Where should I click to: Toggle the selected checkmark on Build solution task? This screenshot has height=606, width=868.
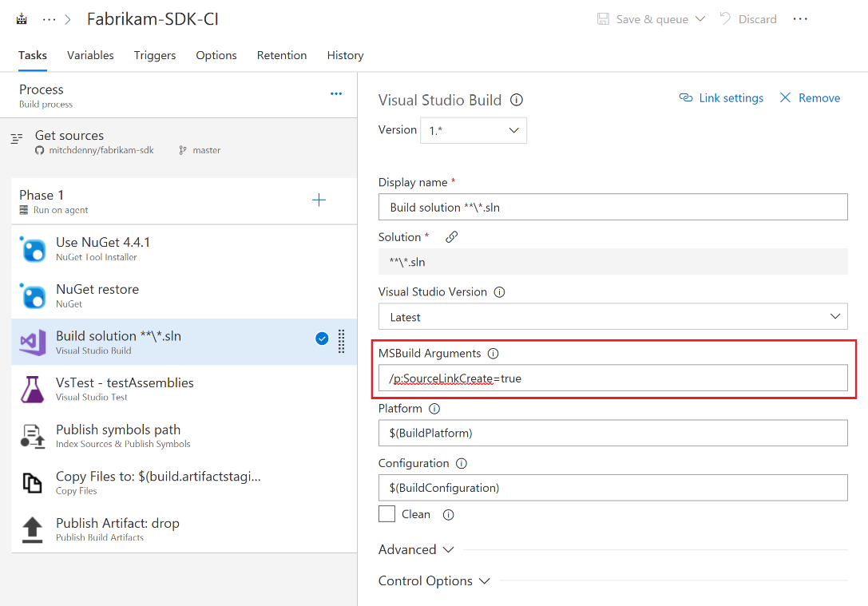click(x=322, y=339)
